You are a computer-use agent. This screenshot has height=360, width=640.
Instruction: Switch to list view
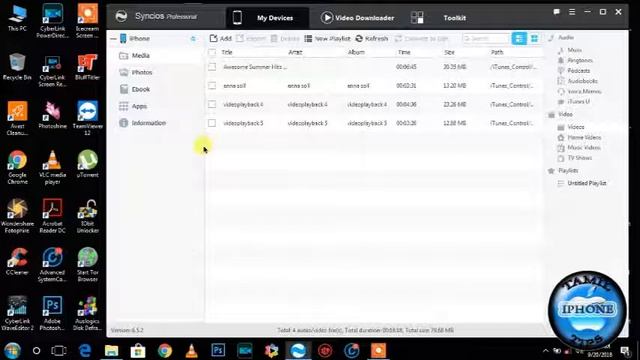click(x=519, y=38)
